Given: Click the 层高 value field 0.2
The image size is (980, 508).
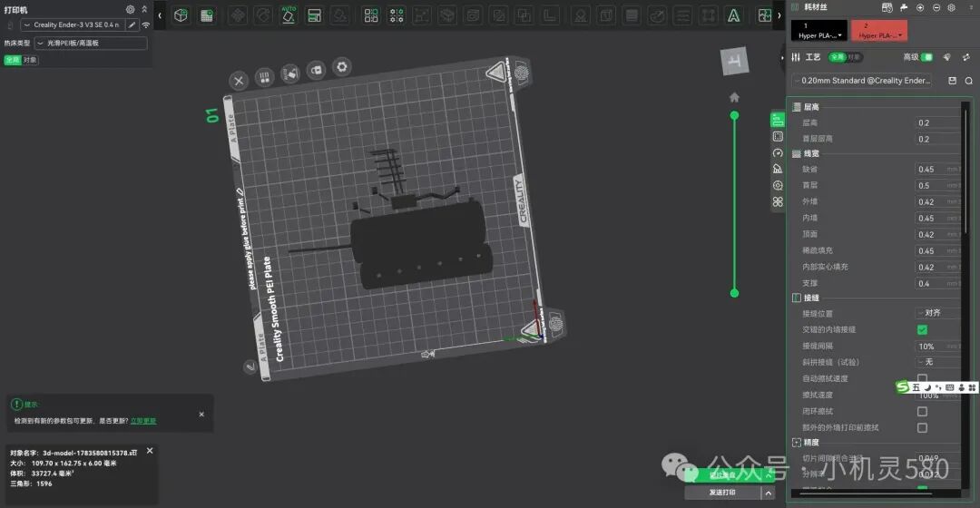Looking at the screenshot, I should coord(938,123).
